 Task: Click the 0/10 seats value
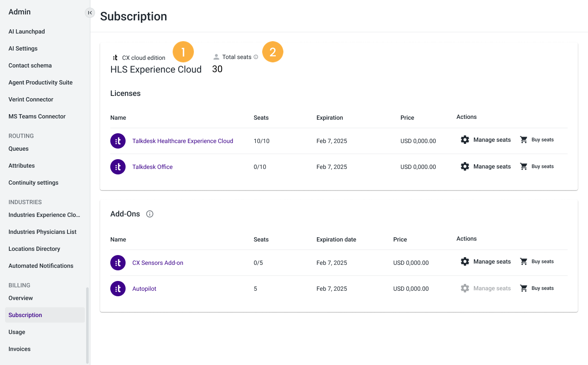(260, 167)
